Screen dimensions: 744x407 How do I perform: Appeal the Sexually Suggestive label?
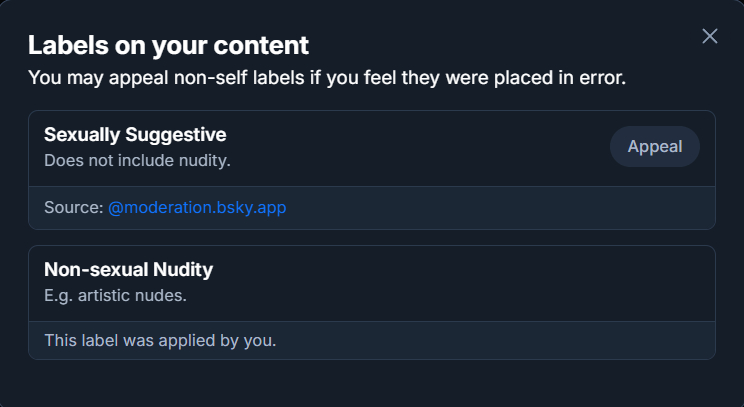pyautogui.click(x=655, y=147)
